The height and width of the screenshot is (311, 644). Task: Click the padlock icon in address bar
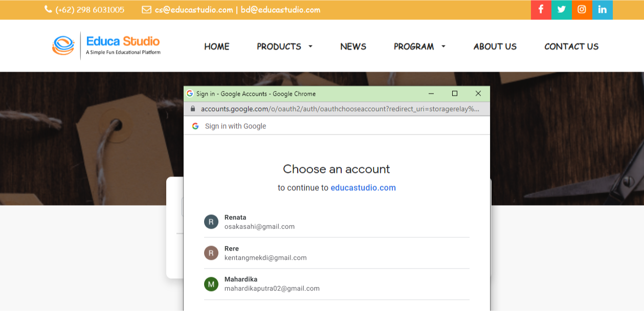[193, 109]
